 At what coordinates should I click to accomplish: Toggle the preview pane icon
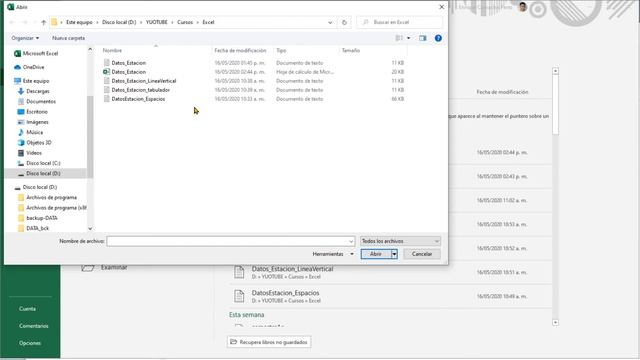pos(422,38)
